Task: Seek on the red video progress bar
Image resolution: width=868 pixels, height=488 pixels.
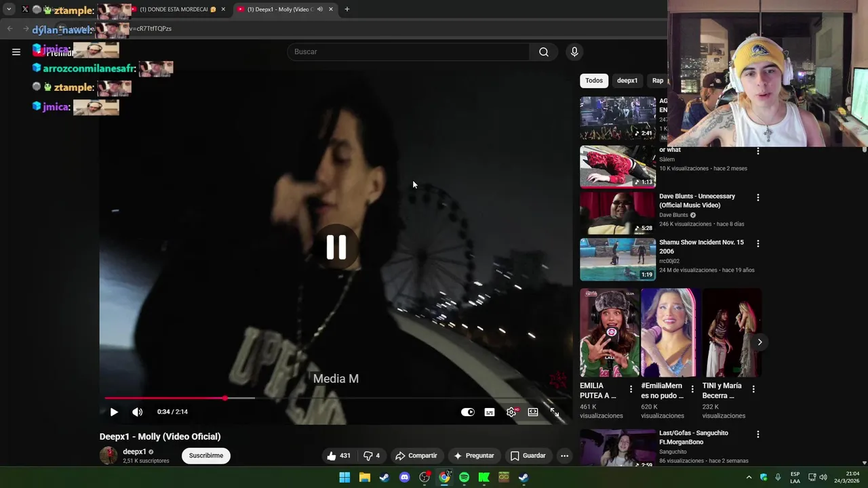Action: (336, 398)
